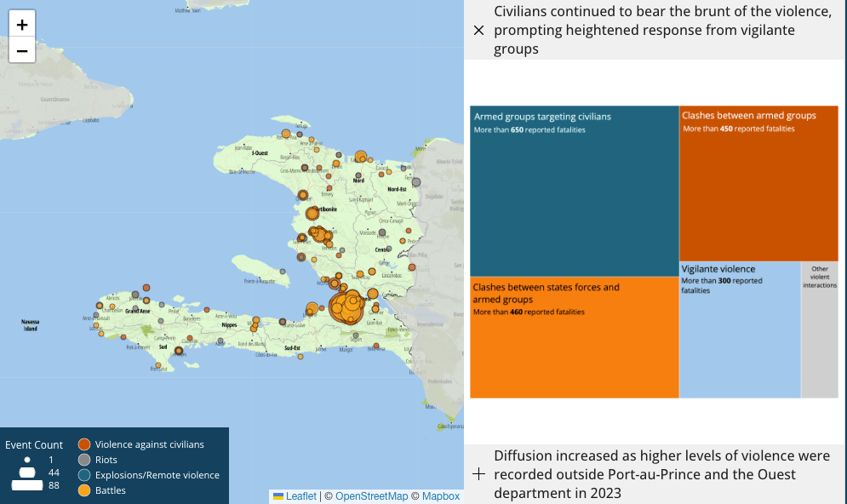847x504 pixels.
Task: Zoom in on the map
Action: coord(22,25)
